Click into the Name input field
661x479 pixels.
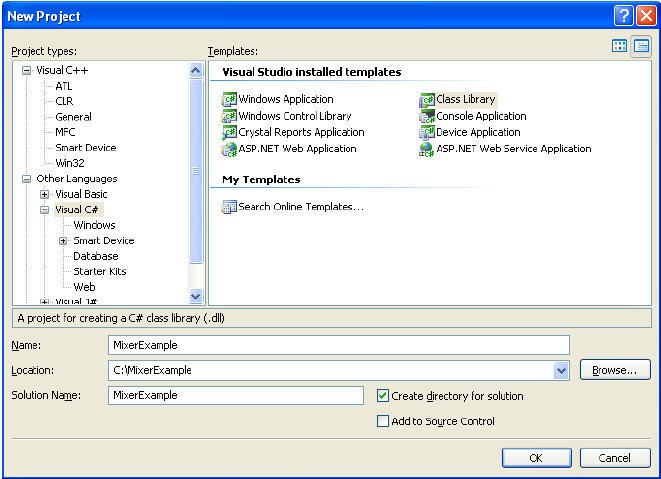(339, 345)
